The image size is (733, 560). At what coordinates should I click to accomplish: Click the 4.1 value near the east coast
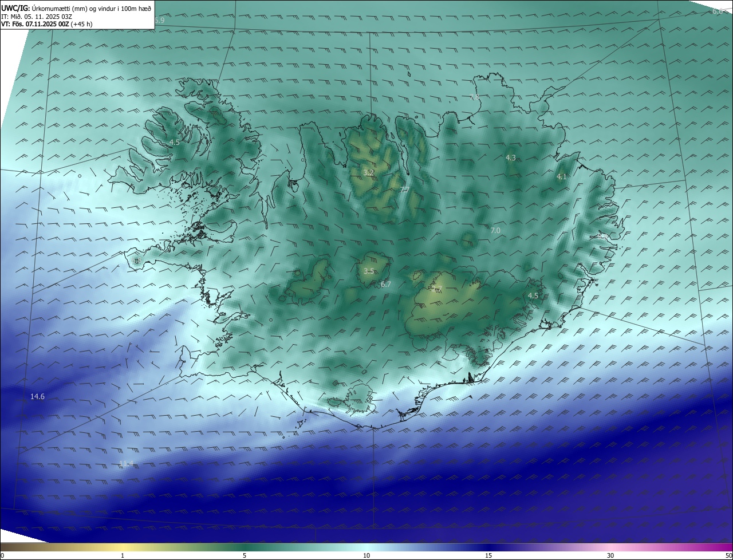point(562,177)
